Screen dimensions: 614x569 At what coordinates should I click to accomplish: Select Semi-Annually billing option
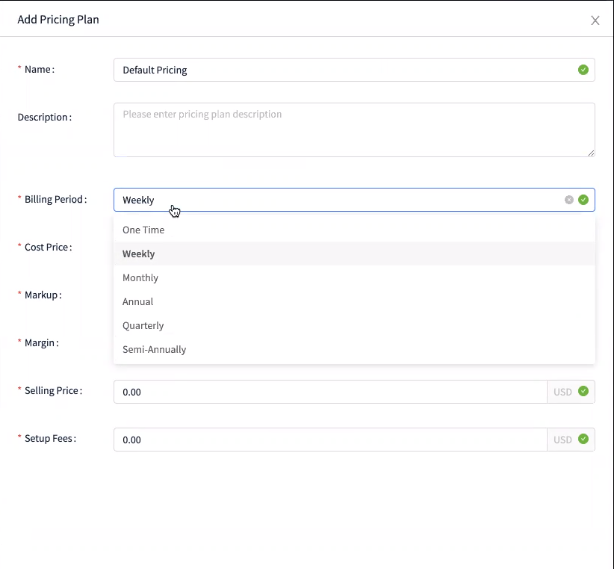tap(154, 350)
